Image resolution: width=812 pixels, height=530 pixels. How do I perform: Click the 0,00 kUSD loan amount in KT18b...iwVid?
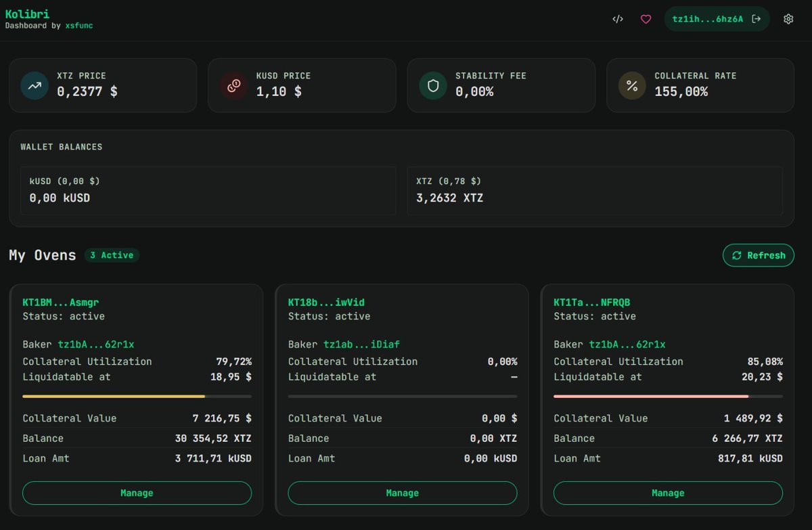click(491, 458)
